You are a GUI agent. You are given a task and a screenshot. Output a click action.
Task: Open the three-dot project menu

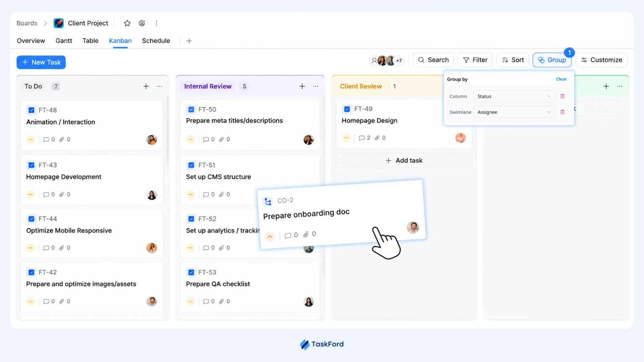(x=156, y=23)
